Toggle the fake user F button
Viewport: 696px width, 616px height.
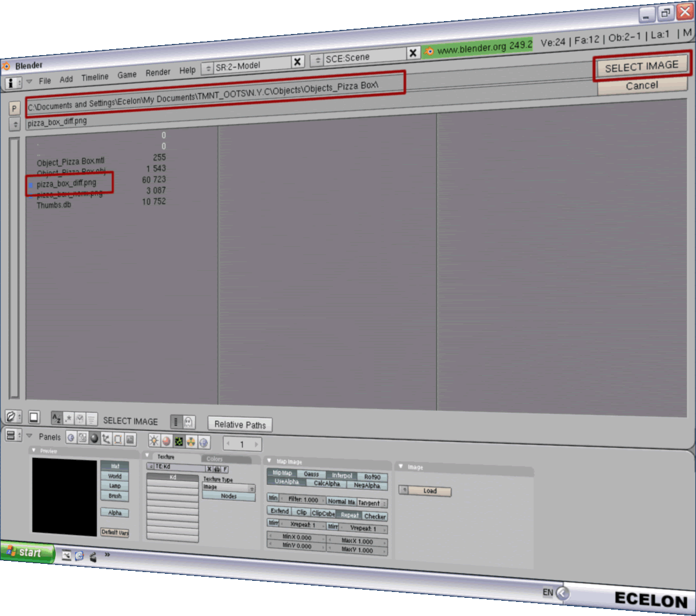point(225,469)
